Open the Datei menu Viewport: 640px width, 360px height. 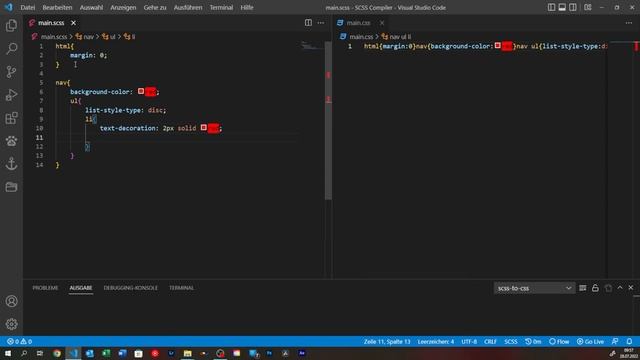(x=28, y=7)
